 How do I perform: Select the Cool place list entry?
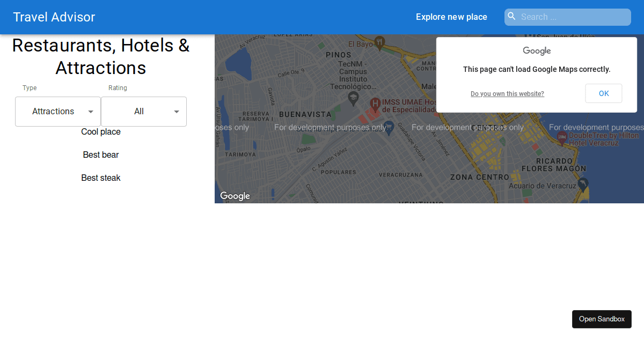pyautogui.click(x=100, y=131)
